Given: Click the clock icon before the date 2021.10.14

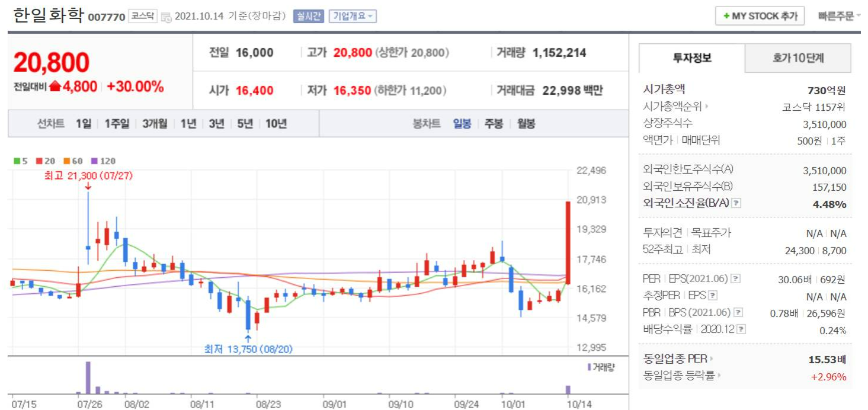Looking at the screenshot, I should click(166, 17).
